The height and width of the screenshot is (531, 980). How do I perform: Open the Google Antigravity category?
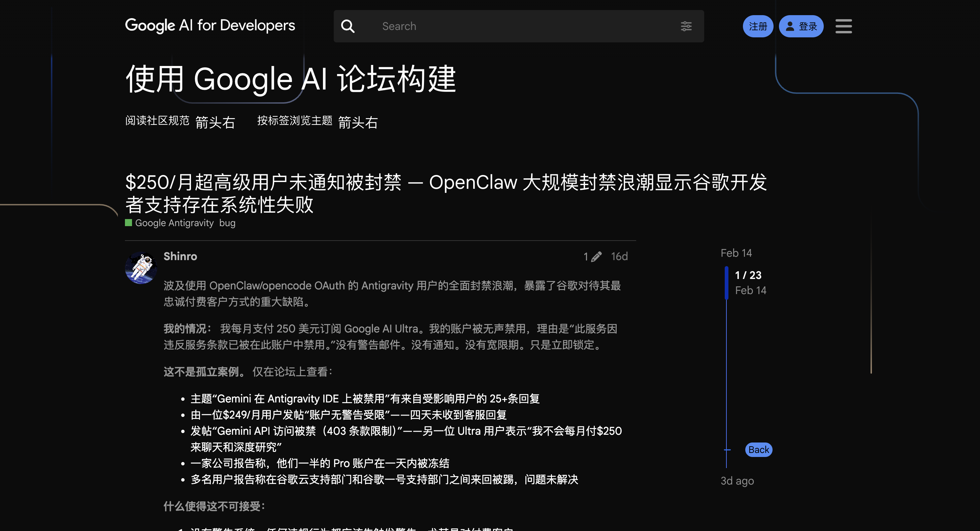coord(174,223)
